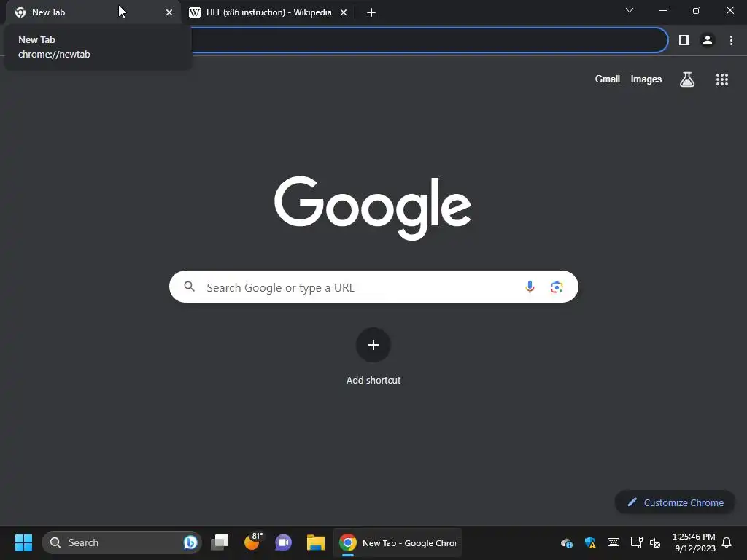Click chrome://newtab in the tab tooltip
This screenshot has height=560, width=747.
[54, 54]
